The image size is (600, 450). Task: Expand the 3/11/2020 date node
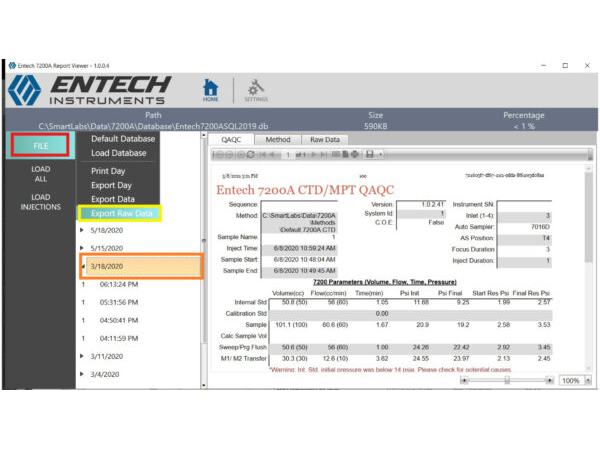click(x=82, y=356)
